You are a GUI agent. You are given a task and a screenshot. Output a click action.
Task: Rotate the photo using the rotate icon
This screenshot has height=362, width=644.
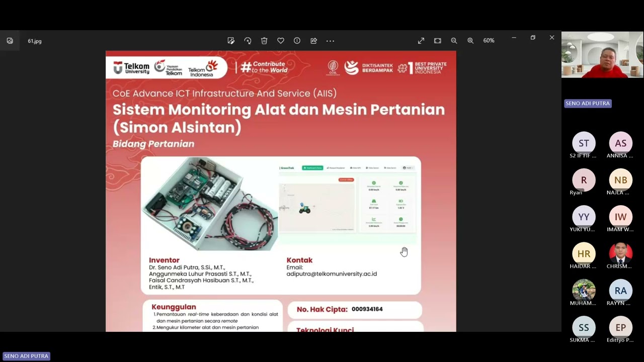(248, 41)
